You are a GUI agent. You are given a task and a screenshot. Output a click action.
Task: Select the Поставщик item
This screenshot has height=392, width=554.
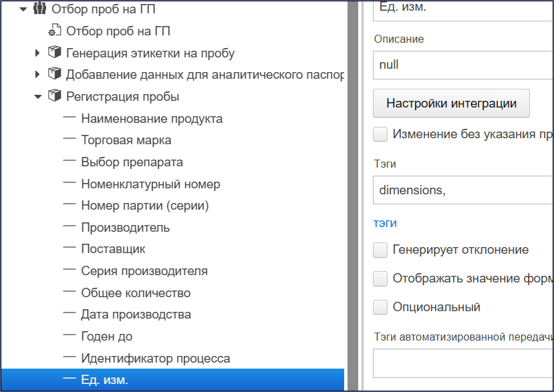coord(113,249)
